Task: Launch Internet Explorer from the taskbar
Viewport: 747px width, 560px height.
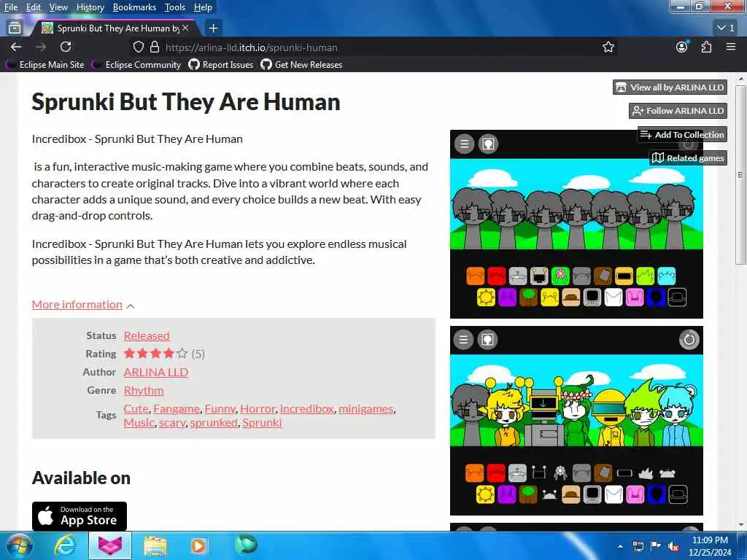Action: point(65,545)
